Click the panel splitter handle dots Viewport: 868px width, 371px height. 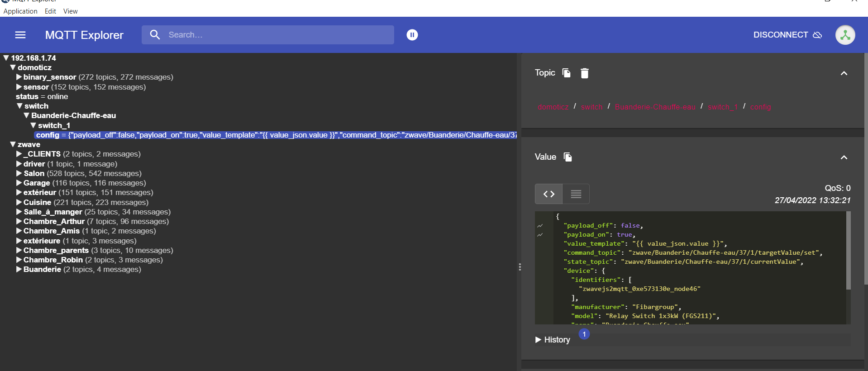[x=520, y=267]
